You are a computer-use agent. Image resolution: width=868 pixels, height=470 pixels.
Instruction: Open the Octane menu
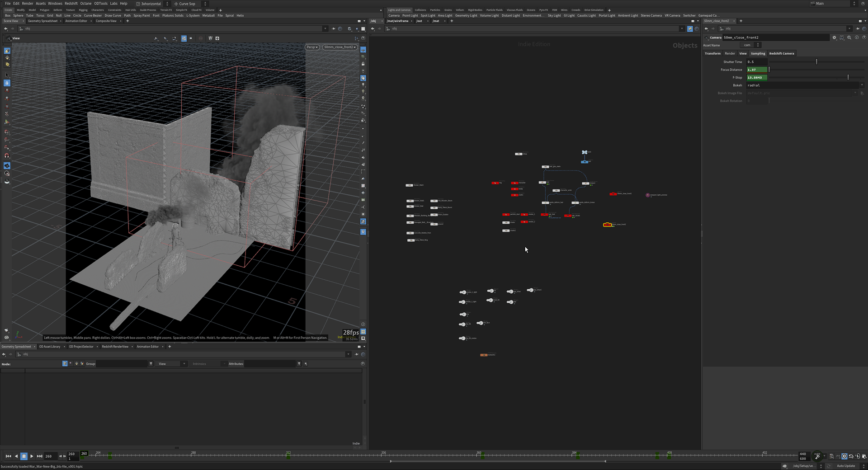tap(86, 3)
